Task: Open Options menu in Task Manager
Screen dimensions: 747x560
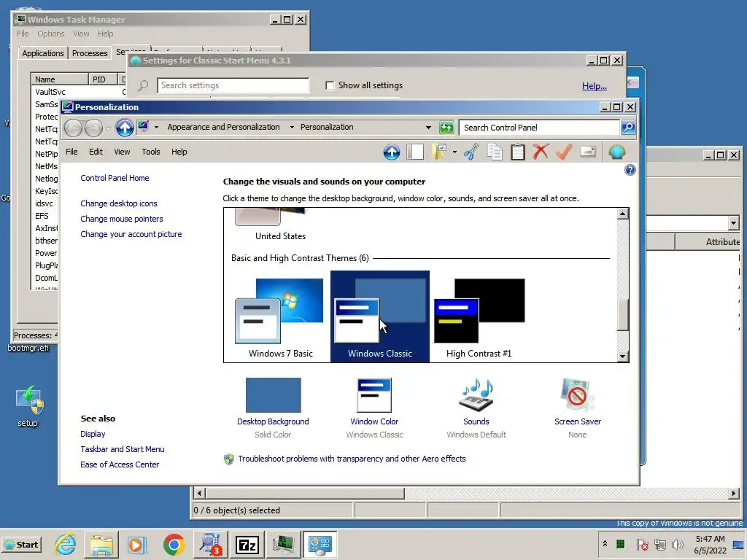Action: (x=51, y=34)
